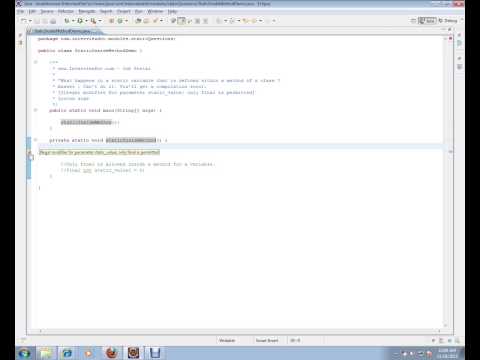480x360 pixels.
Task: Click the Run External Tools icon
Action: (93, 21)
